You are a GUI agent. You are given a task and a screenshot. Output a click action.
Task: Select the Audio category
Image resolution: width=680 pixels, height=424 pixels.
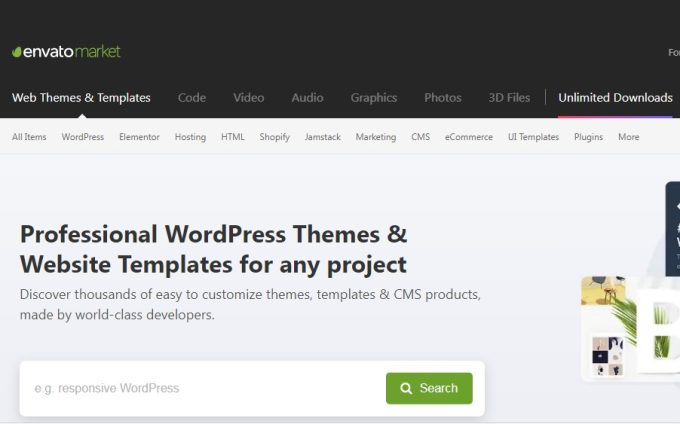click(307, 98)
